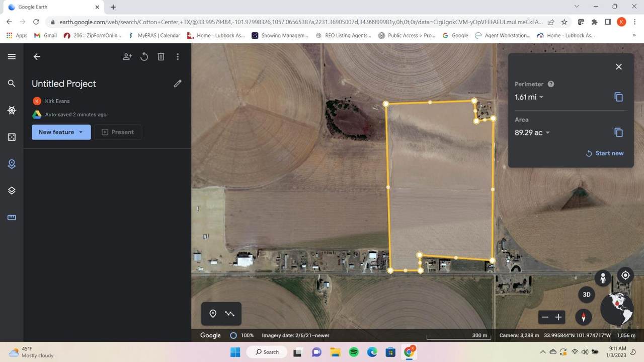The width and height of the screenshot is (644, 362).
Task: Open the Agent Workstation bookmark
Action: [503, 35]
